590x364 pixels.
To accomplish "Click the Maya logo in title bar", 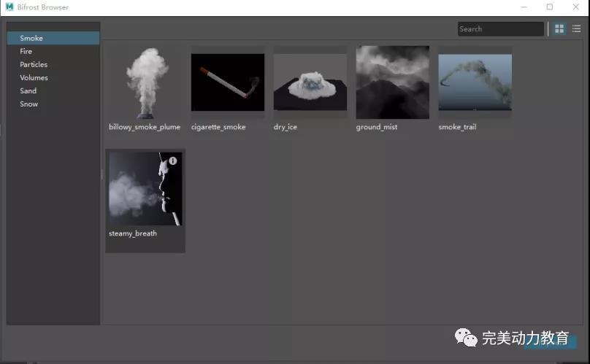I will [x=9, y=7].
